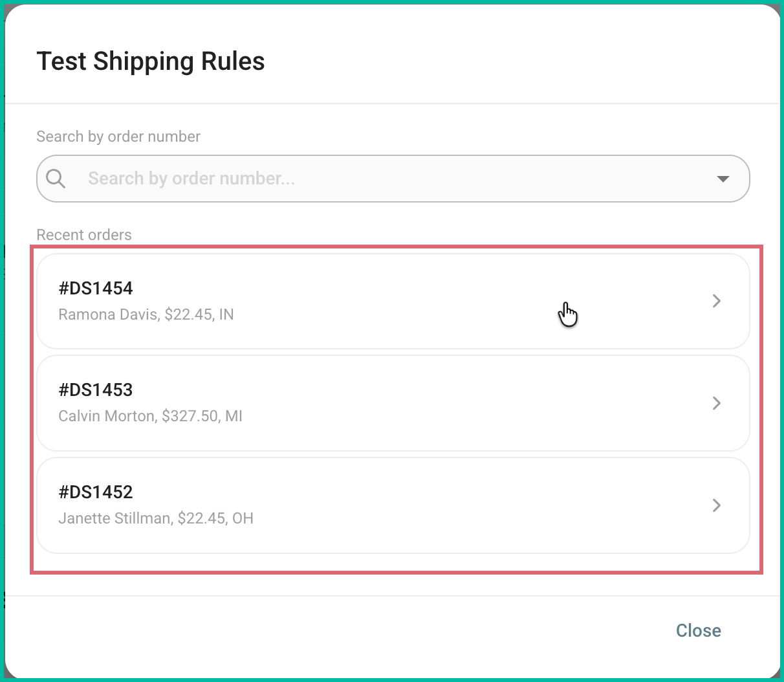Click the Calvin Morton, $327.50, MI subtitle
The width and height of the screenshot is (784, 682).
coord(150,416)
